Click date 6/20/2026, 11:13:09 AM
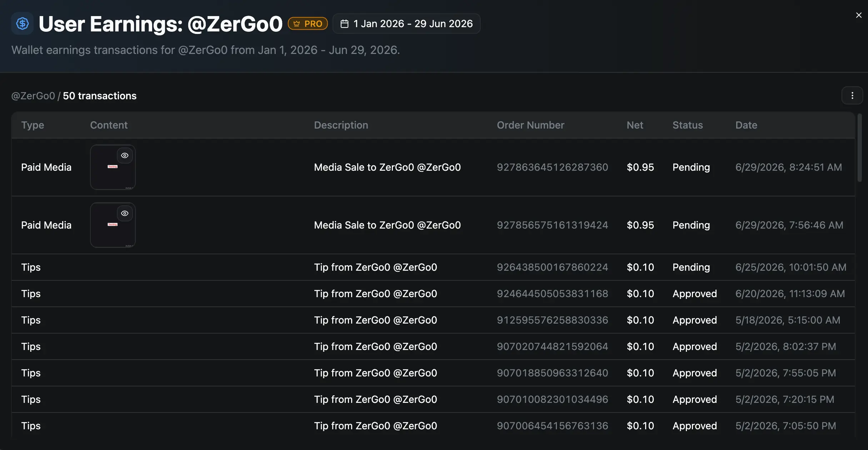This screenshot has width=868, height=450. tap(790, 294)
